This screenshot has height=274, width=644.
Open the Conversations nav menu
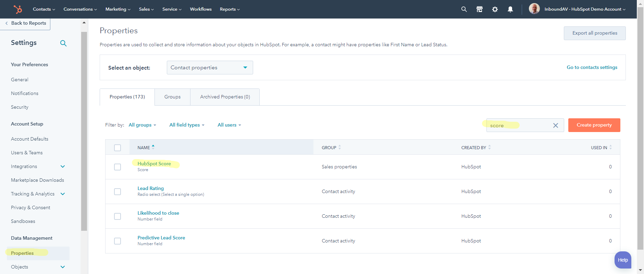click(80, 9)
